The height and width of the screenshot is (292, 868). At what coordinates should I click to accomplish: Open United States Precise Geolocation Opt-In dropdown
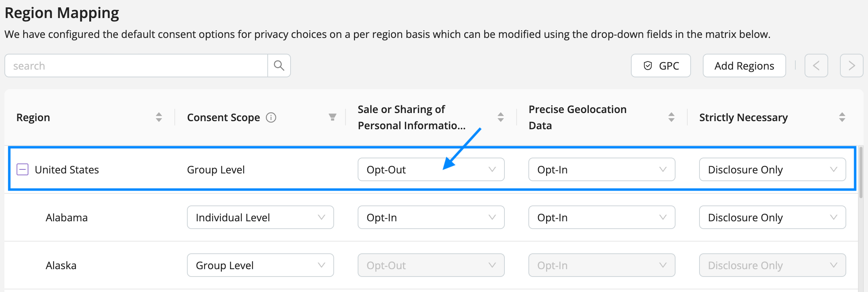602,169
